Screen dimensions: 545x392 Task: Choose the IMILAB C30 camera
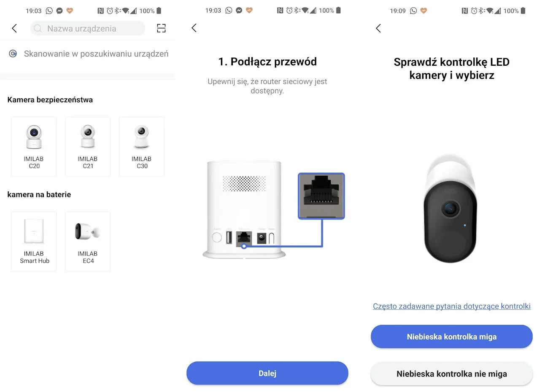point(142,146)
